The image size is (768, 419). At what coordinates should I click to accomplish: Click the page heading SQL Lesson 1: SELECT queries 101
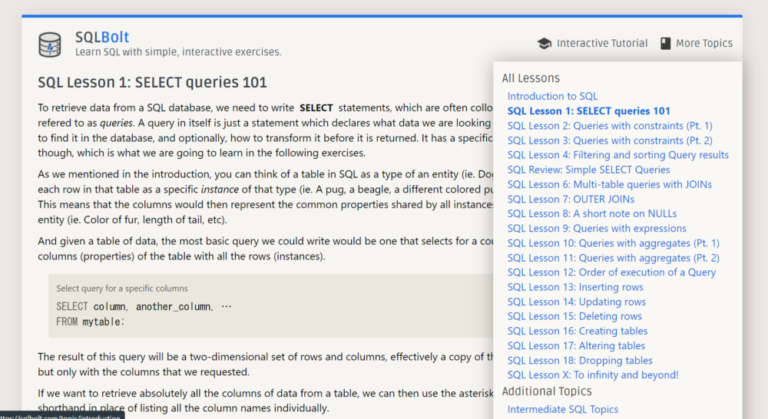[152, 82]
